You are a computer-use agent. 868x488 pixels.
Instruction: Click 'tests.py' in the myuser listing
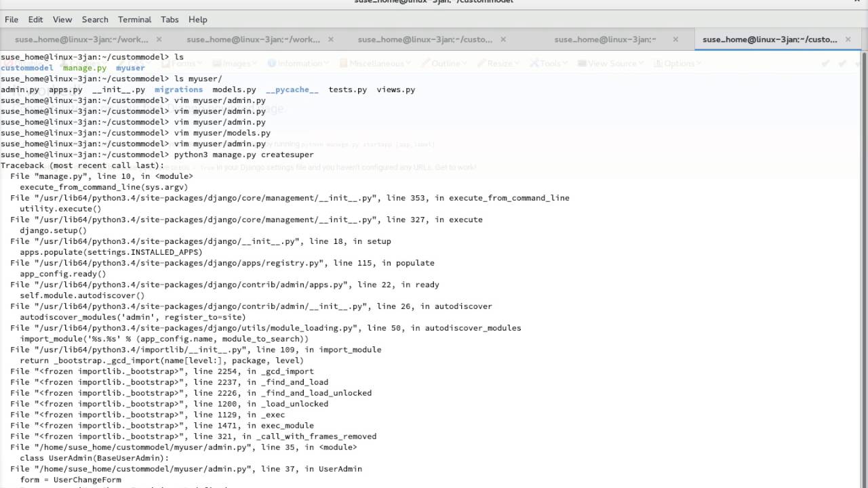[x=347, y=89]
